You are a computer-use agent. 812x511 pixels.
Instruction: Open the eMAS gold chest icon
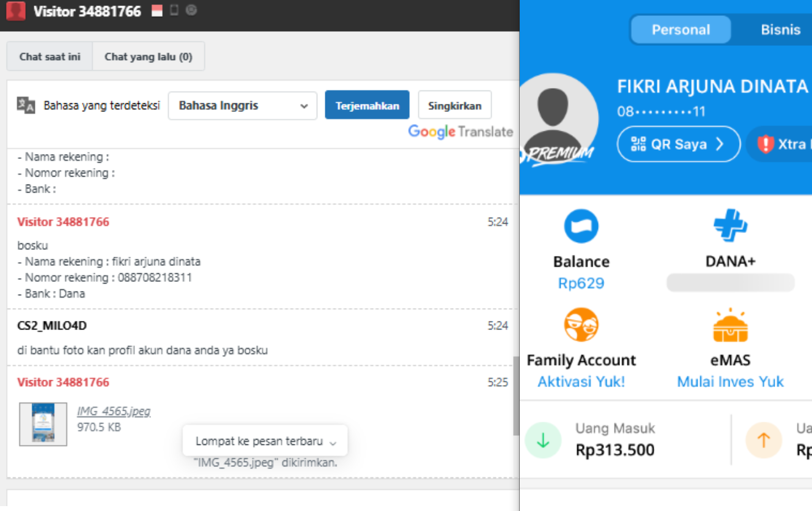pyautogui.click(x=731, y=325)
